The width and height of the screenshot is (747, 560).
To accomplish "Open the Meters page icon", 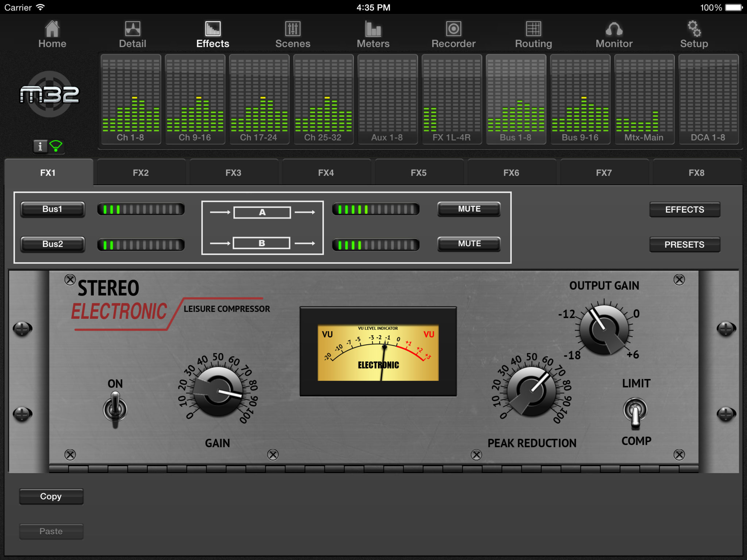I will [x=373, y=29].
